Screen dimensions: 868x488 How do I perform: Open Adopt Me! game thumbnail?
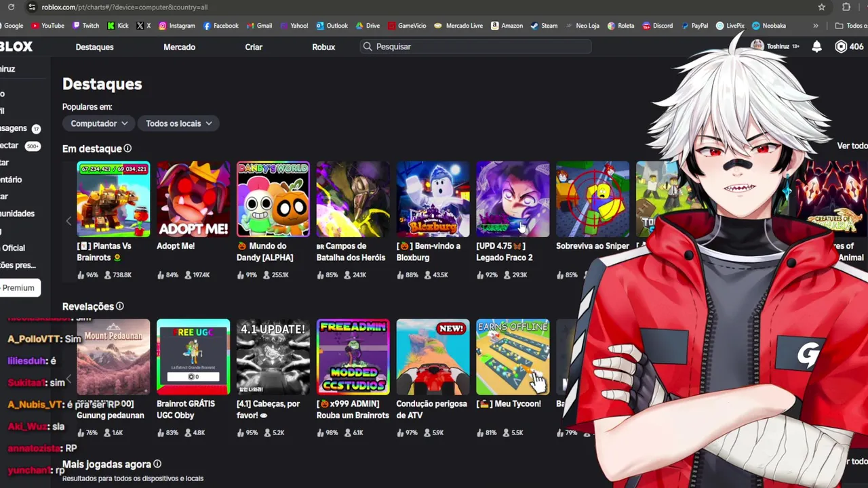point(193,199)
